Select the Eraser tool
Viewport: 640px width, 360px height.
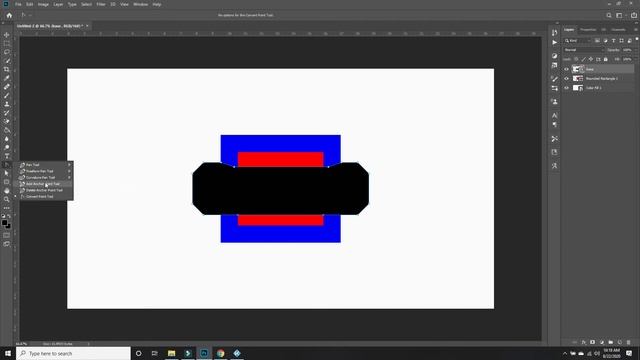[x=7, y=121]
